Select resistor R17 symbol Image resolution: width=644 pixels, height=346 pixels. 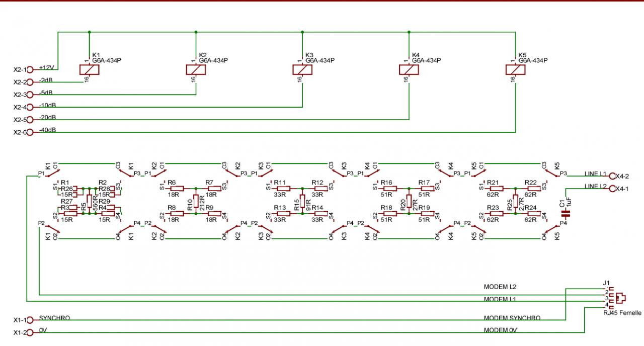[x=428, y=189]
